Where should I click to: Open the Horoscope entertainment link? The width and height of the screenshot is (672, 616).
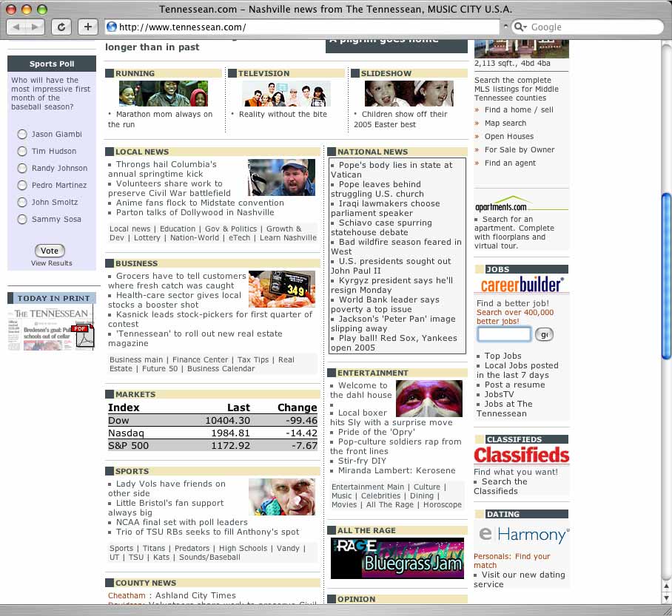click(443, 504)
